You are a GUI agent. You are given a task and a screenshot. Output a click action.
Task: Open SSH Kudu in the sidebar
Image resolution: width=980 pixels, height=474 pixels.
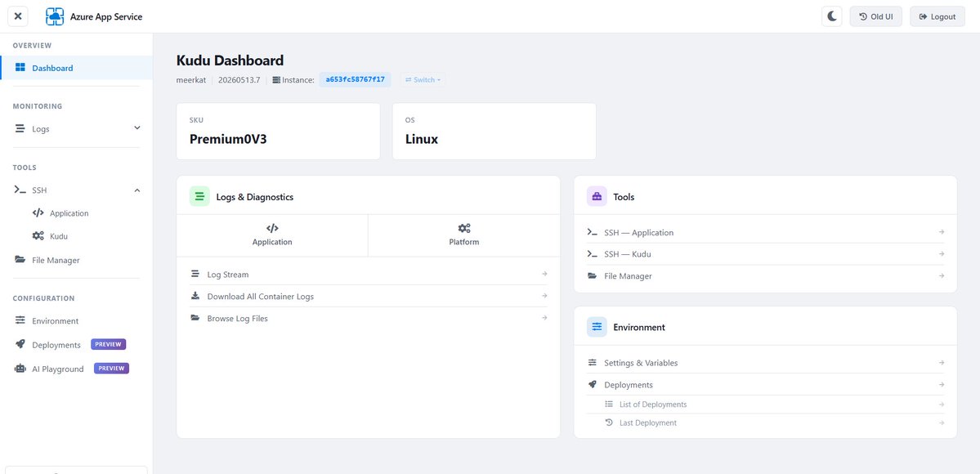[58, 236]
